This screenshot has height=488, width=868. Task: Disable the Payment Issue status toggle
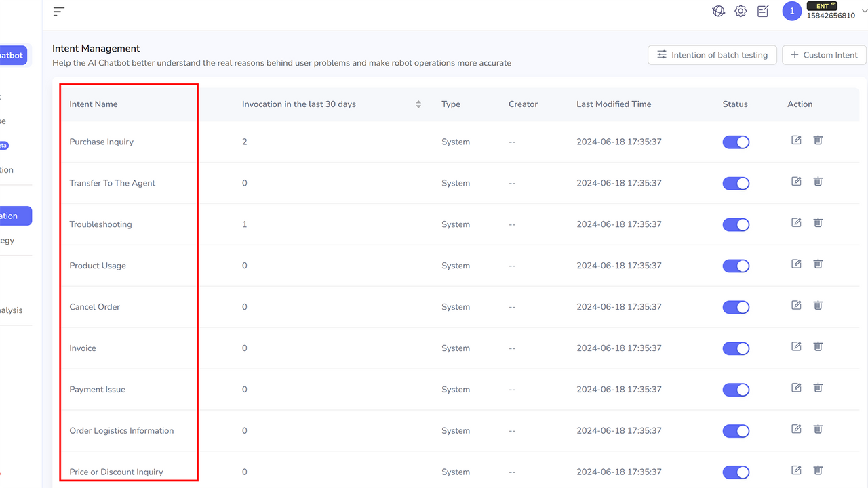click(x=736, y=390)
